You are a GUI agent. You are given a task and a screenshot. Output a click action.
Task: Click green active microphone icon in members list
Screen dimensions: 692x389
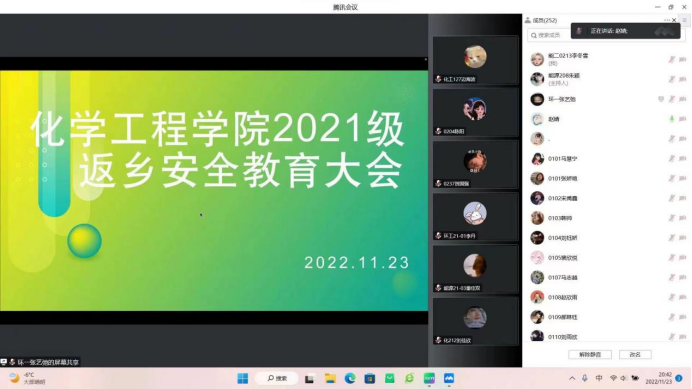[x=671, y=119]
